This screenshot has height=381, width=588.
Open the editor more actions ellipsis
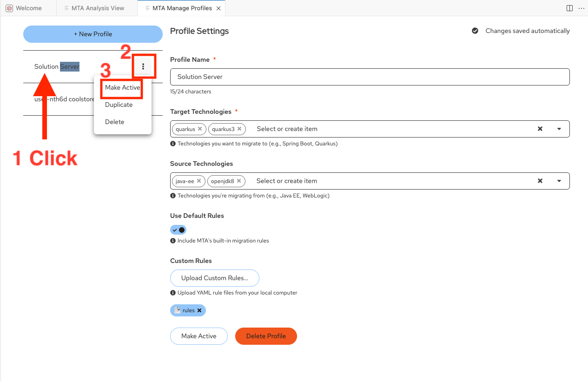[x=581, y=8]
